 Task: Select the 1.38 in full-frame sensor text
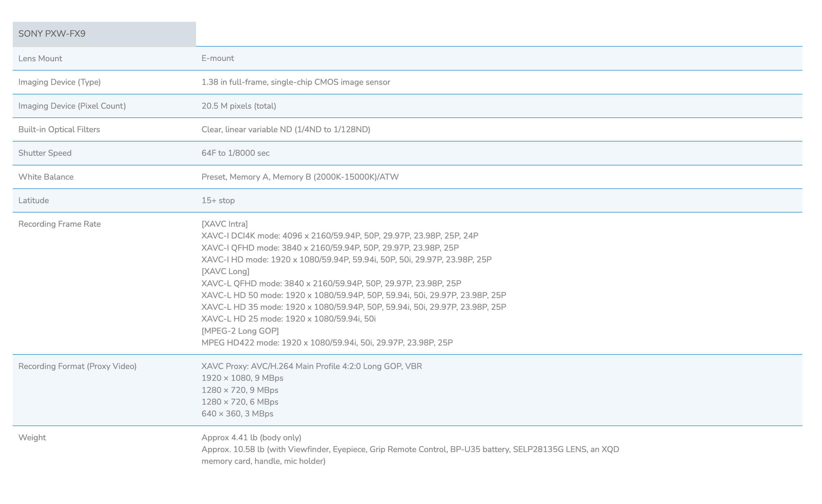tap(296, 82)
